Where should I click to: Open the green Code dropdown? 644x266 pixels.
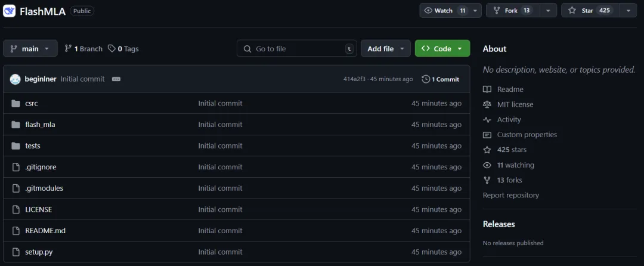pos(442,48)
